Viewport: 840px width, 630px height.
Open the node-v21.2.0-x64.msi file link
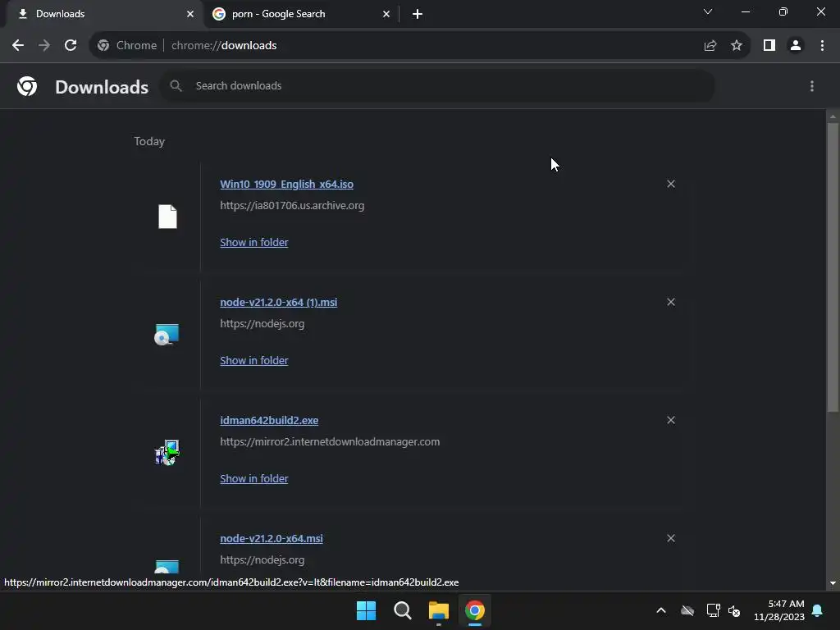click(271, 538)
